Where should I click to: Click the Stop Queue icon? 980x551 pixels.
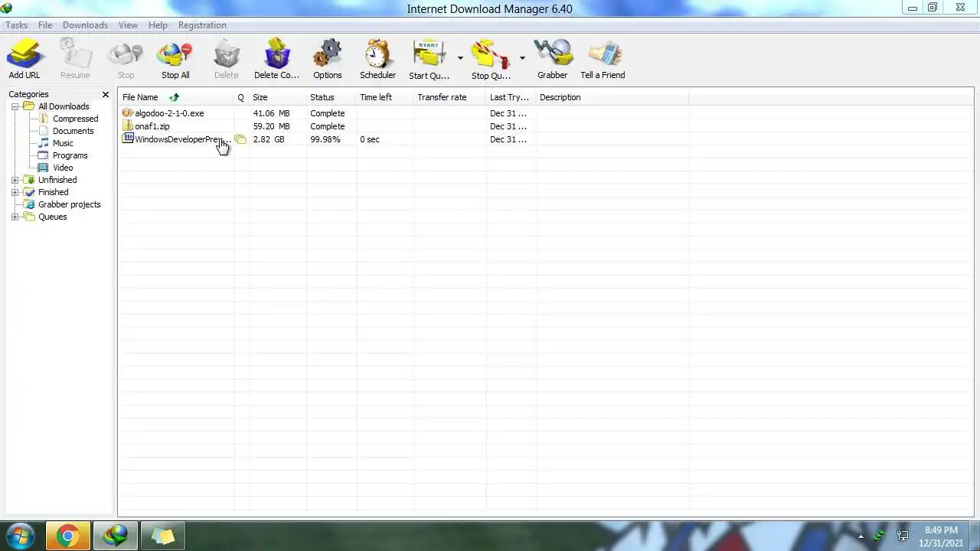tap(491, 54)
